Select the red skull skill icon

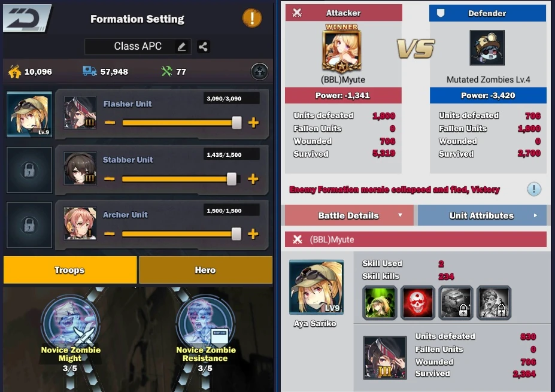[417, 302]
